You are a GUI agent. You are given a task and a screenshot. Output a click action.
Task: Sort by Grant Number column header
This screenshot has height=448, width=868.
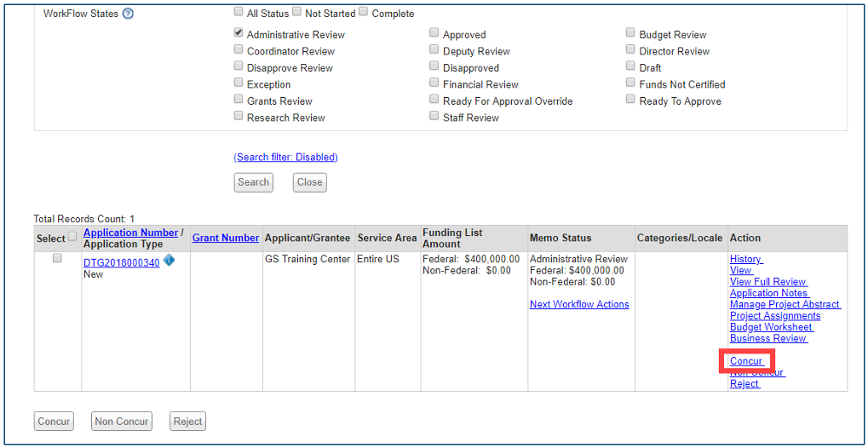(x=226, y=238)
